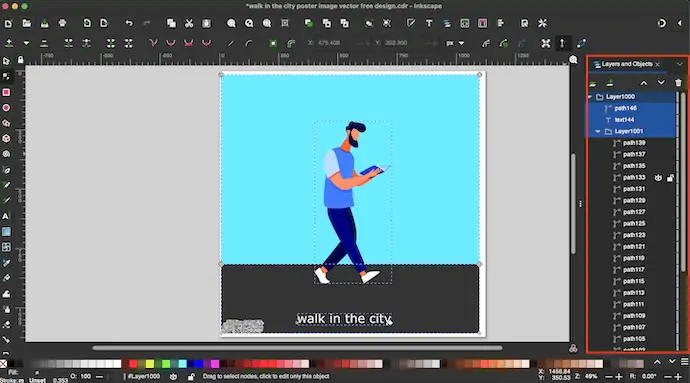Click the Paste clipboard icon
Screen dimensions: 690x383
click(x=206, y=23)
